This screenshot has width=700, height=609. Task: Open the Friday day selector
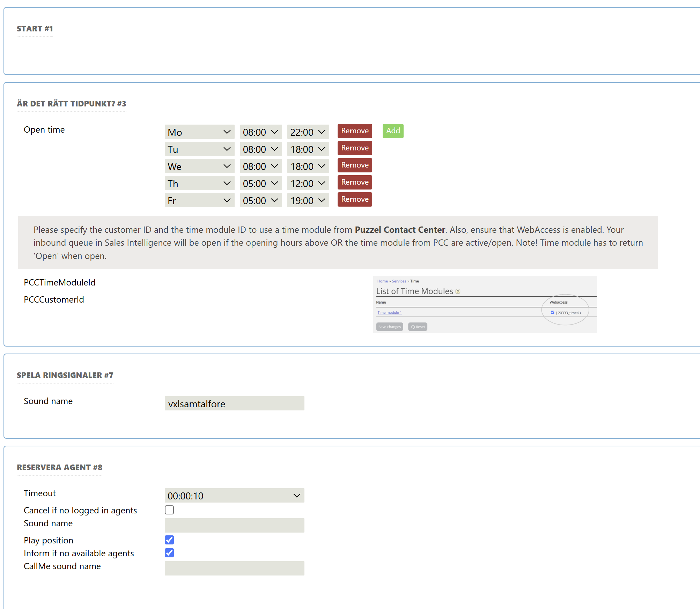(x=199, y=200)
